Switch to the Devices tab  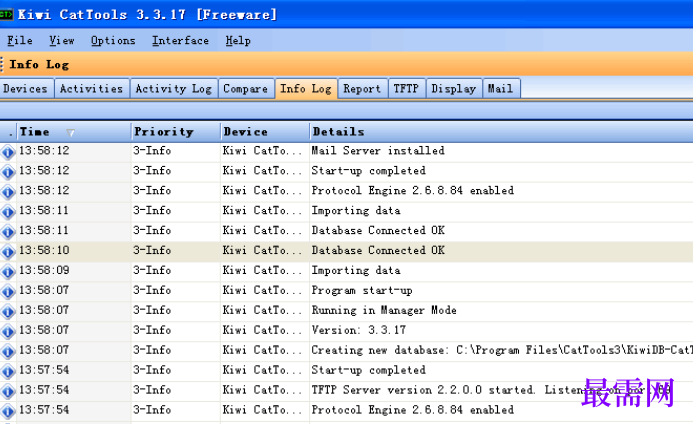click(26, 88)
